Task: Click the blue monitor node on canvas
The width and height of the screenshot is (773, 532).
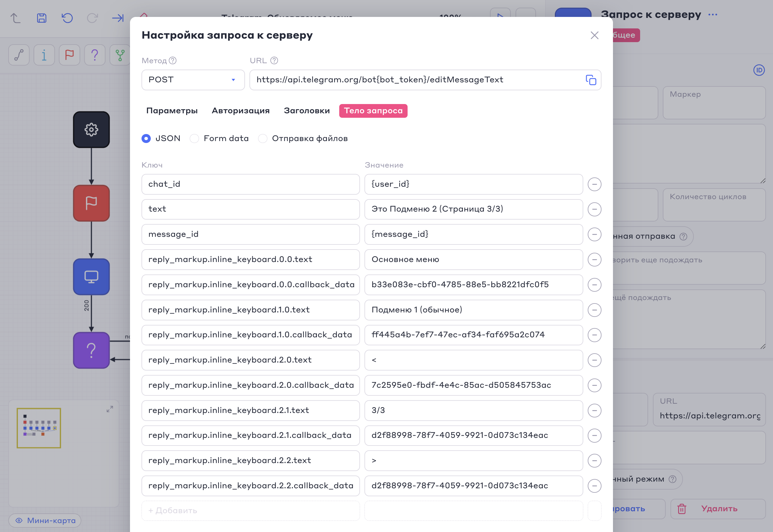Action: click(91, 277)
